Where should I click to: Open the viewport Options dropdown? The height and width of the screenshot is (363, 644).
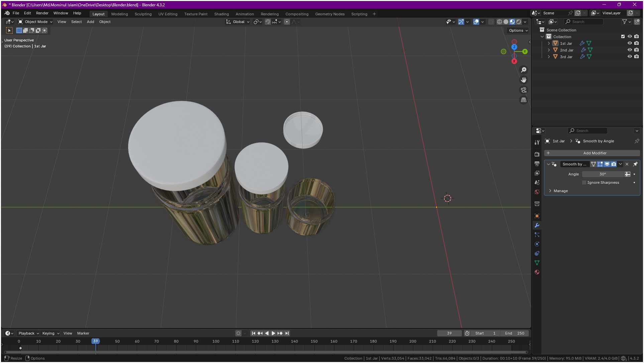click(x=518, y=30)
